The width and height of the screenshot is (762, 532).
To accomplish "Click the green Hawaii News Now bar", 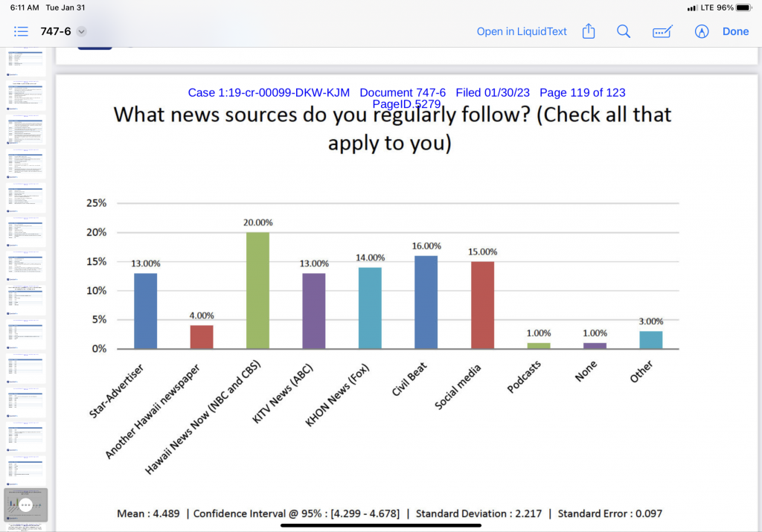I will pos(257,290).
